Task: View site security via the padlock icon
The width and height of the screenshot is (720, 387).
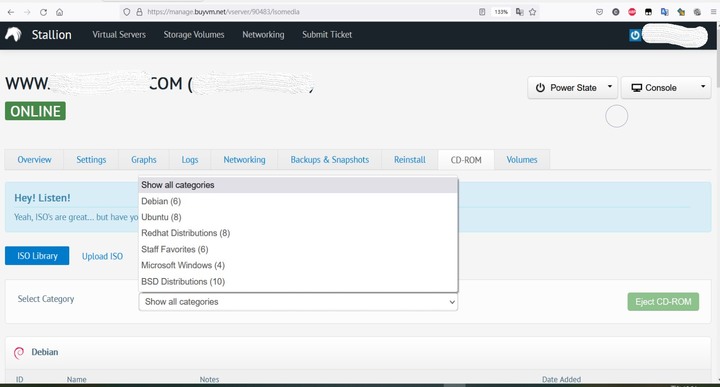Action: (x=139, y=12)
